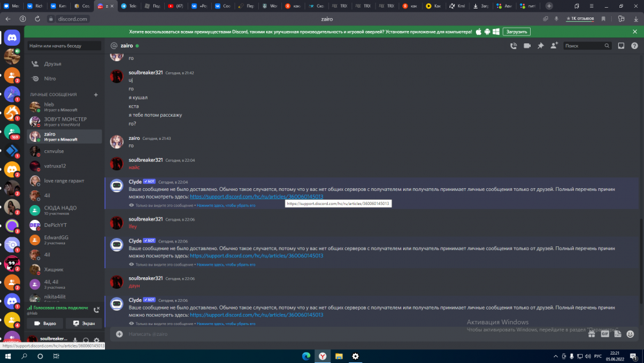Mute the microphone in the user panel

[75, 340]
